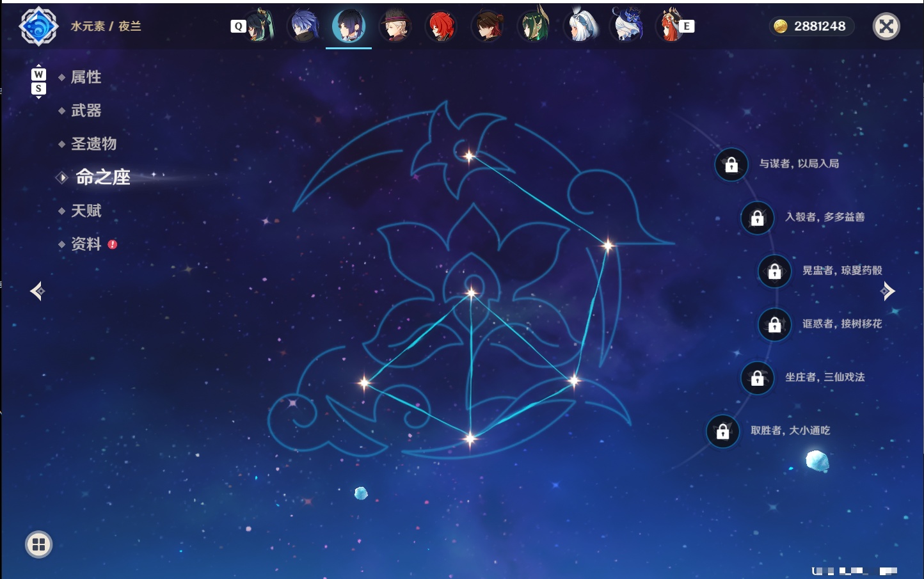Switch to the 属性 attributes tab
924x579 pixels.
[86, 77]
